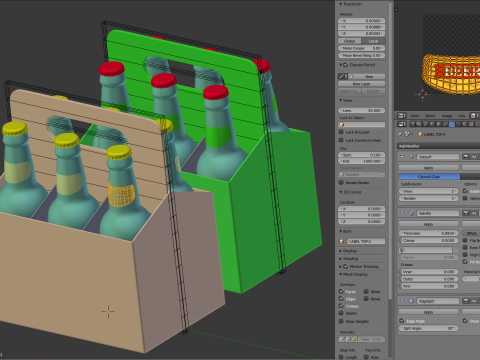480x360 pixels.
Task: Toggle Solidify modifier viewport visibility icon
Action: pos(474,213)
